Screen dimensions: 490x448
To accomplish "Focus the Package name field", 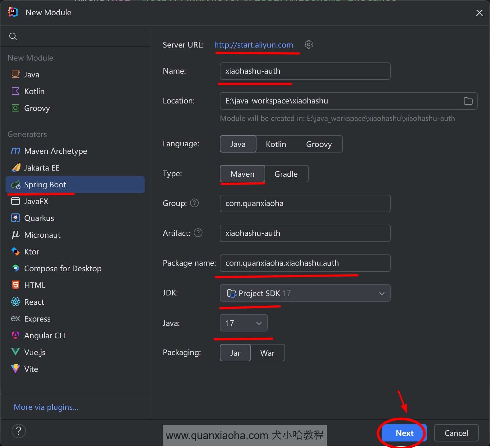I will (x=305, y=263).
